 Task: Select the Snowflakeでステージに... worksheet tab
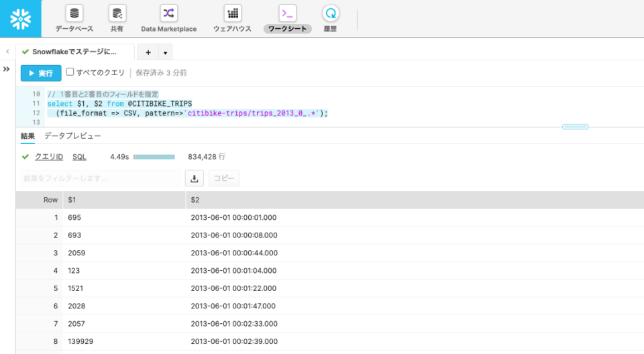click(x=75, y=52)
